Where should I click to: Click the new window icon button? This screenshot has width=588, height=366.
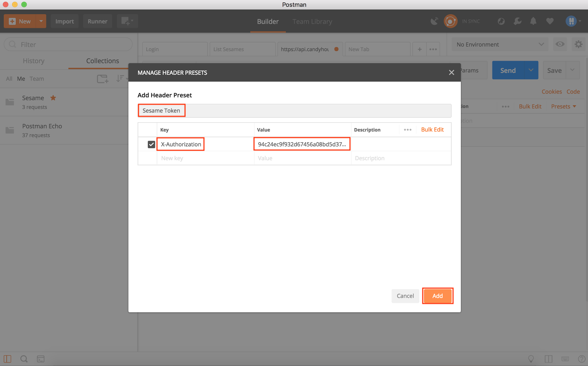point(127,21)
